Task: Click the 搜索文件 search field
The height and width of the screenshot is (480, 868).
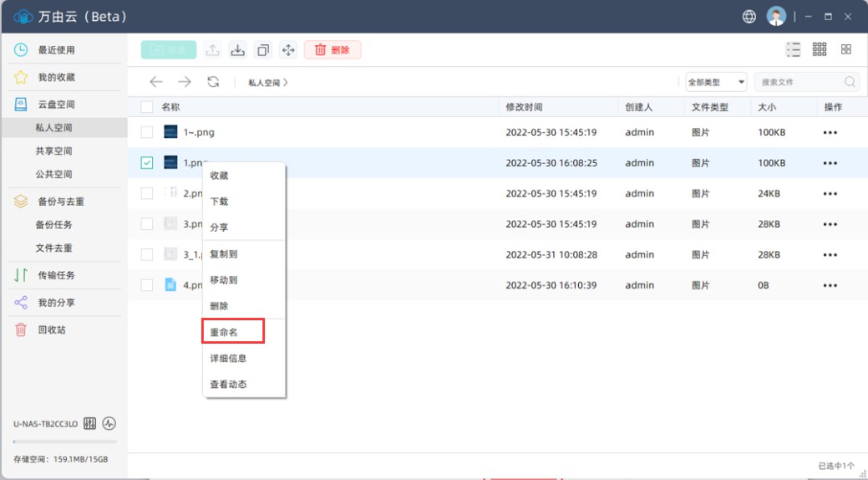Action: (x=799, y=82)
